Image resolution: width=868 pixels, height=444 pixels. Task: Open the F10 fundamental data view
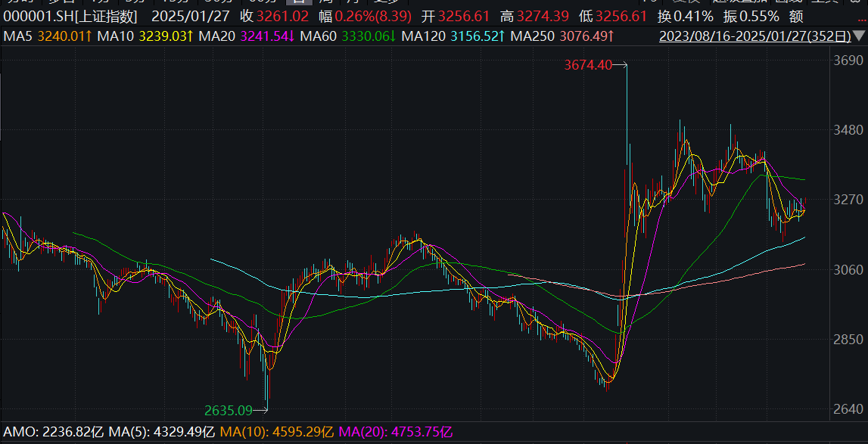649,3
